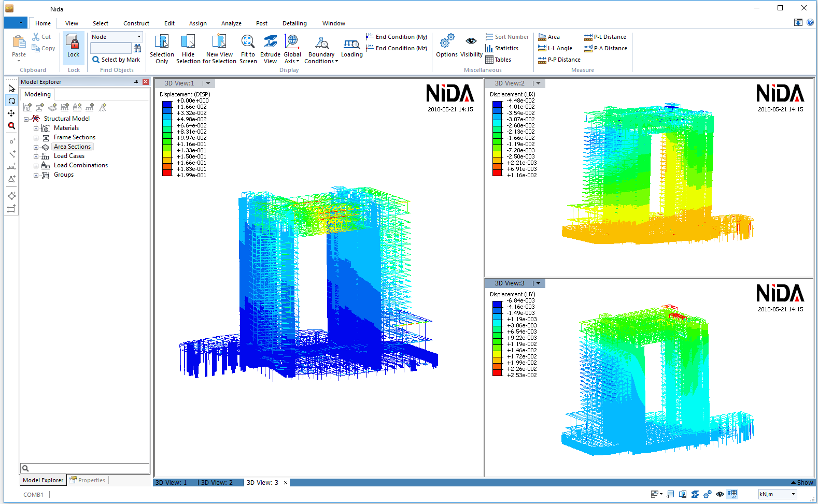Toggle the Extrude View tool
The image size is (818, 504).
click(x=270, y=49)
